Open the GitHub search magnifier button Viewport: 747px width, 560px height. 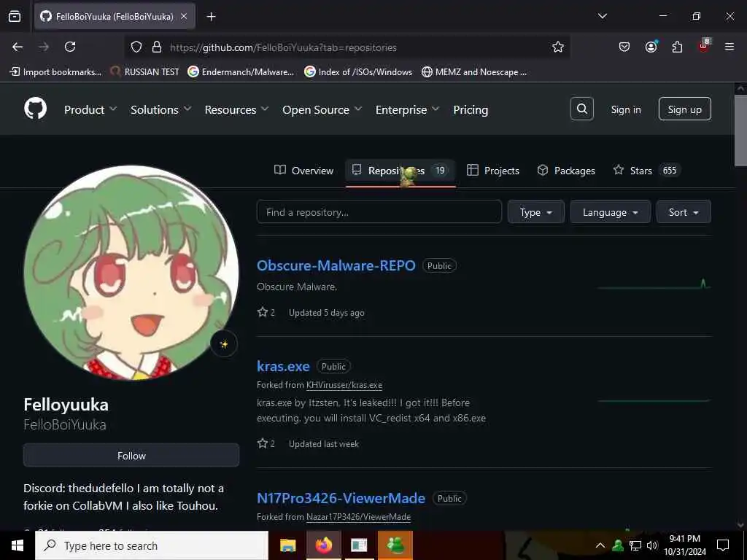click(581, 109)
